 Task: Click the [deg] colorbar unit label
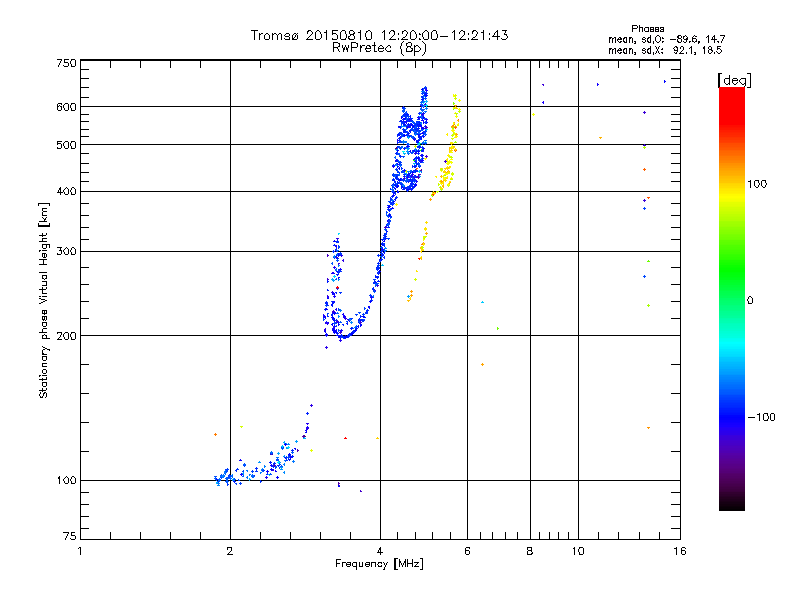(x=734, y=80)
